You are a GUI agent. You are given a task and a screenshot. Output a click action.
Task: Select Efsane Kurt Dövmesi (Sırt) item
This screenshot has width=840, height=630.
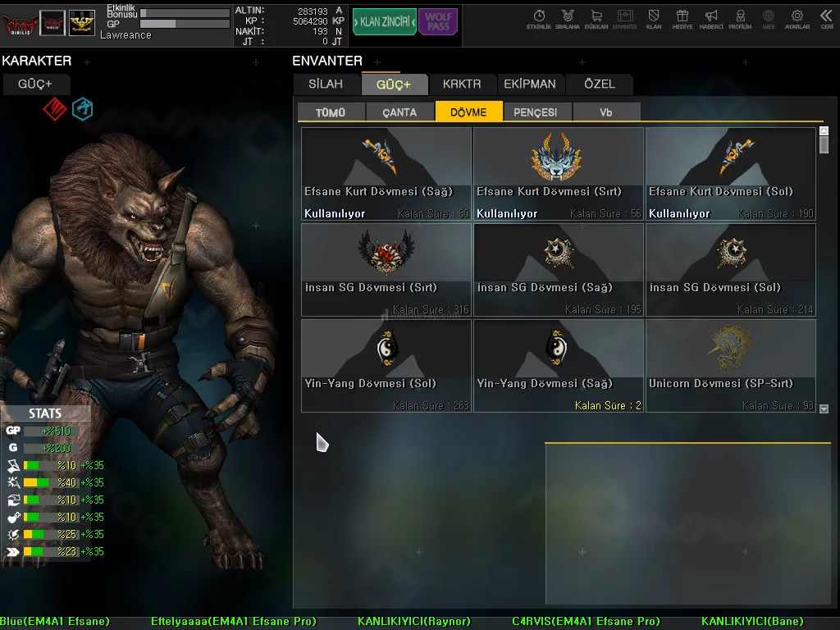558,173
